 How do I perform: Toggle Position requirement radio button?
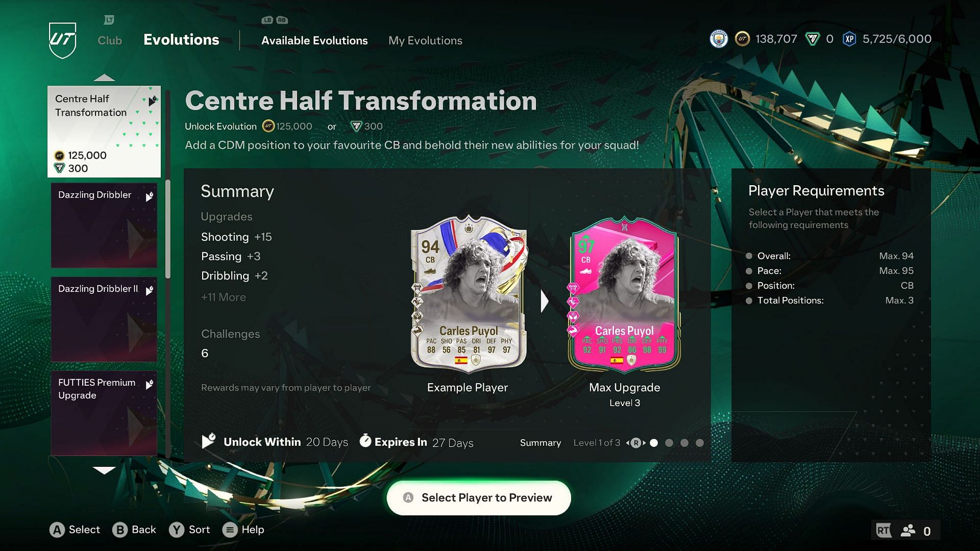pyautogui.click(x=750, y=286)
